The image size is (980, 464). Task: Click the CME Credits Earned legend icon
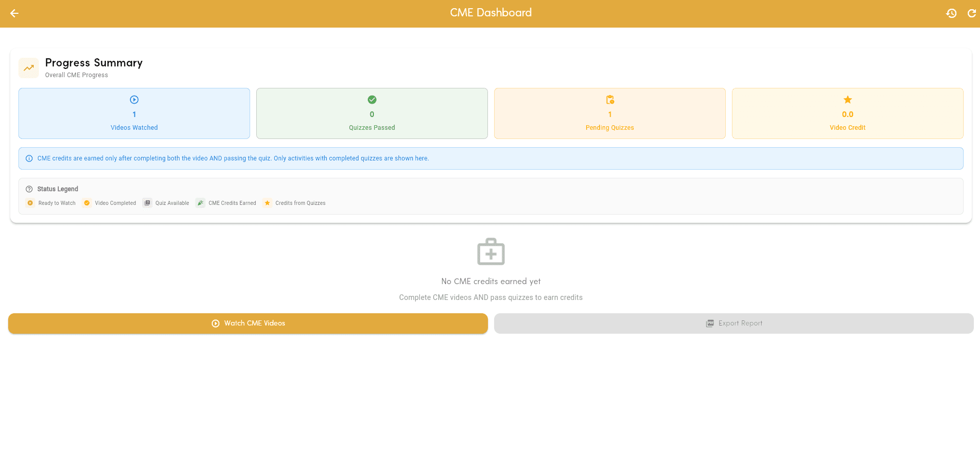coord(201,203)
